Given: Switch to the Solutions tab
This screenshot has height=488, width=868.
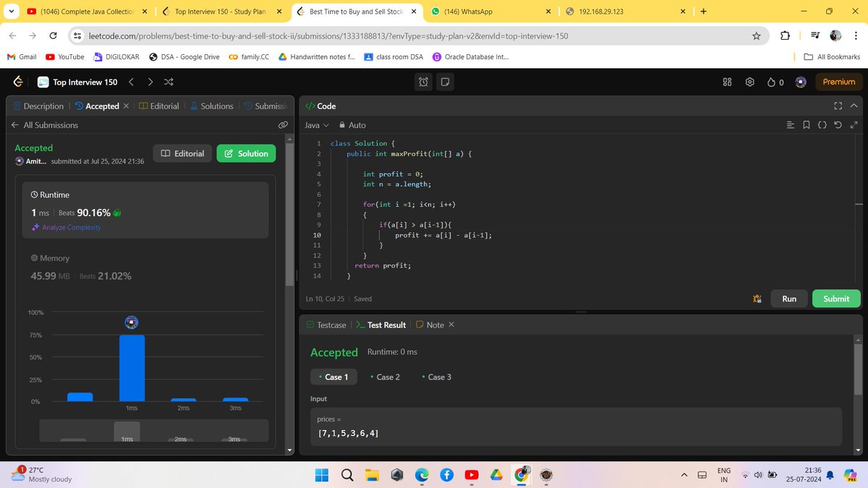Looking at the screenshot, I should coord(211,106).
